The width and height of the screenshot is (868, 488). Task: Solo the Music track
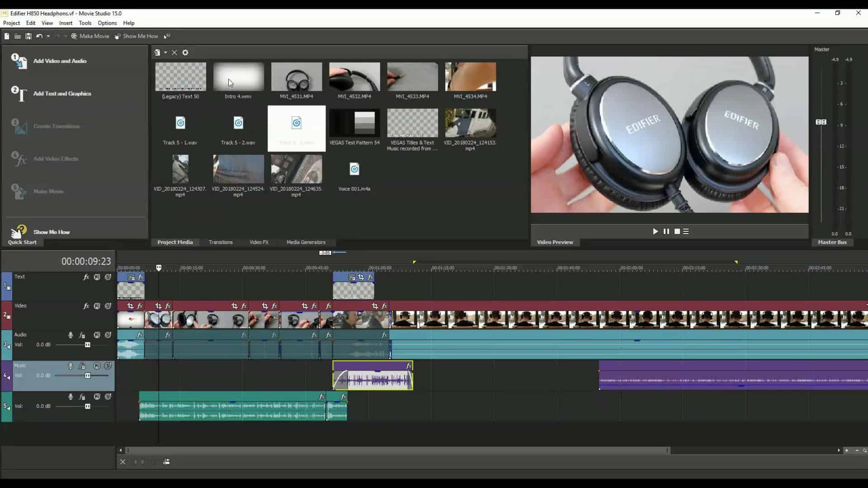tap(108, 366)
